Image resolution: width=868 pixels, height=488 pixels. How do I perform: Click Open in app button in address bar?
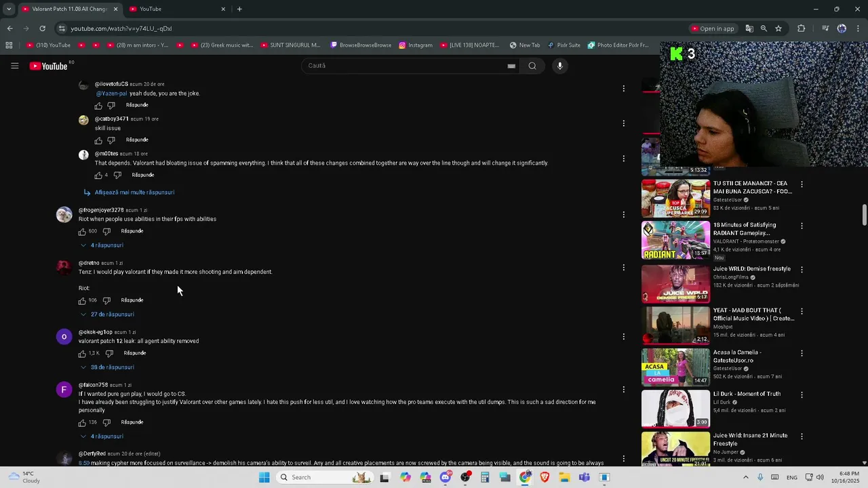(713, 28)
